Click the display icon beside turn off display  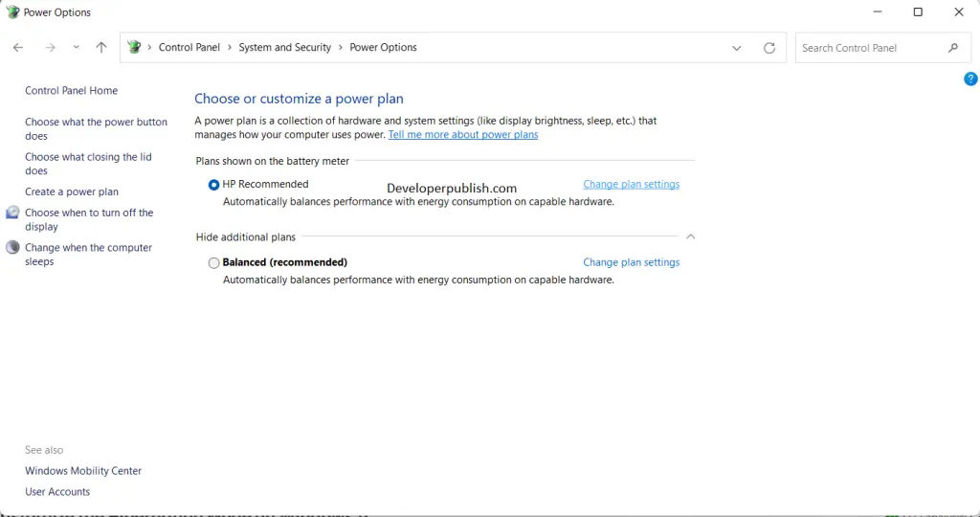(12, 214)
